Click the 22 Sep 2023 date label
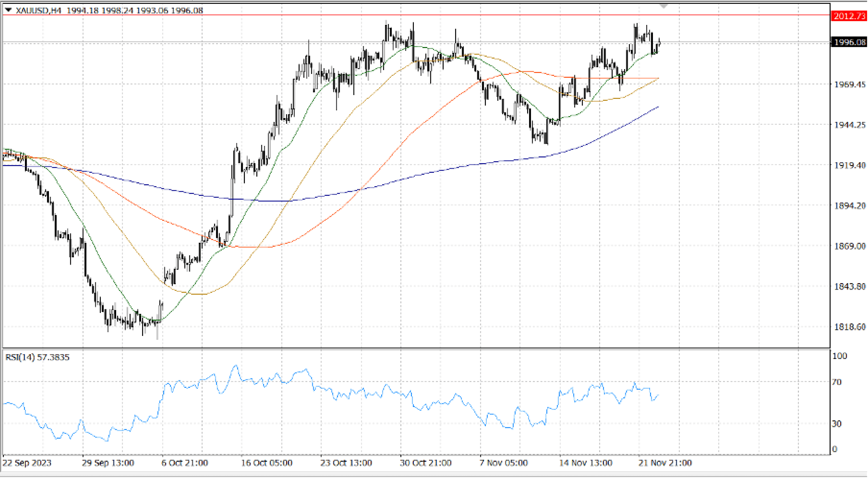 pos(27,463)
